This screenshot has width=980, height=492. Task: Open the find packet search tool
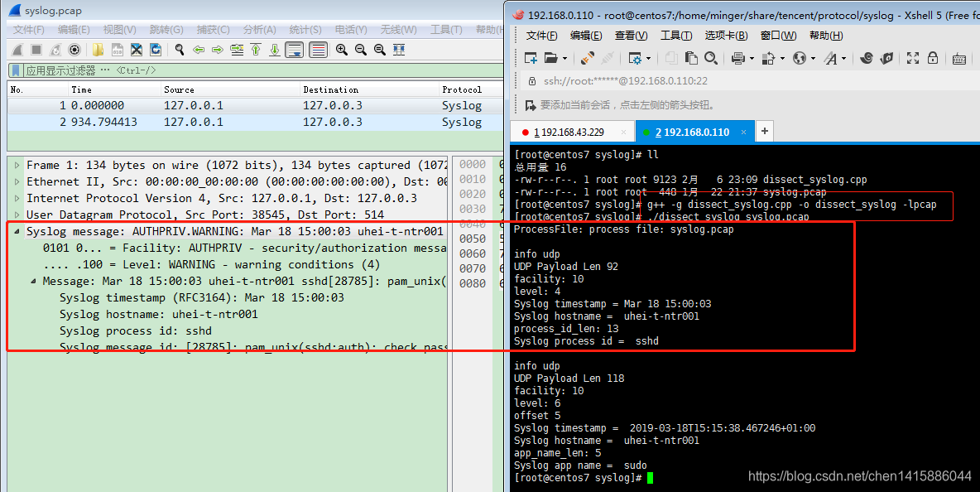(180, 50)
